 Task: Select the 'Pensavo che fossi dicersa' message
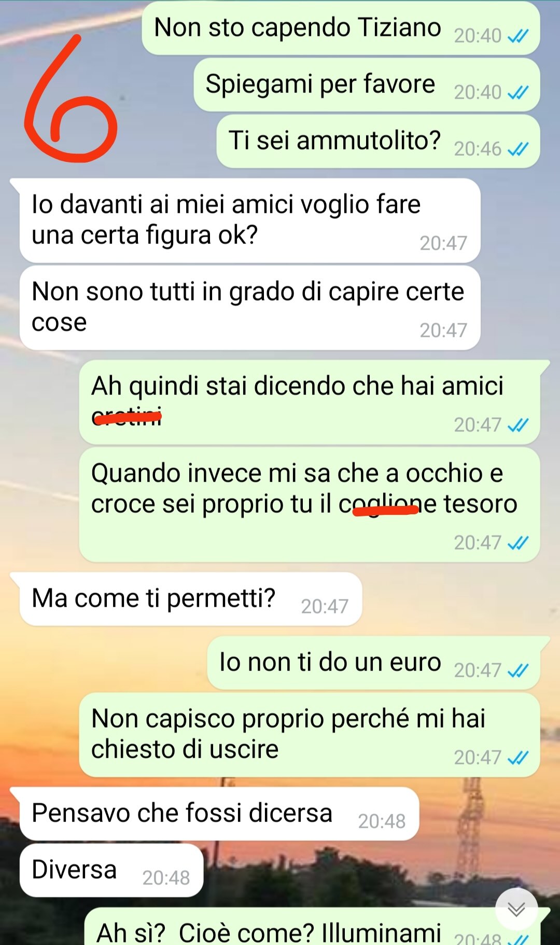pyautogui.click(x=219, y=813)
